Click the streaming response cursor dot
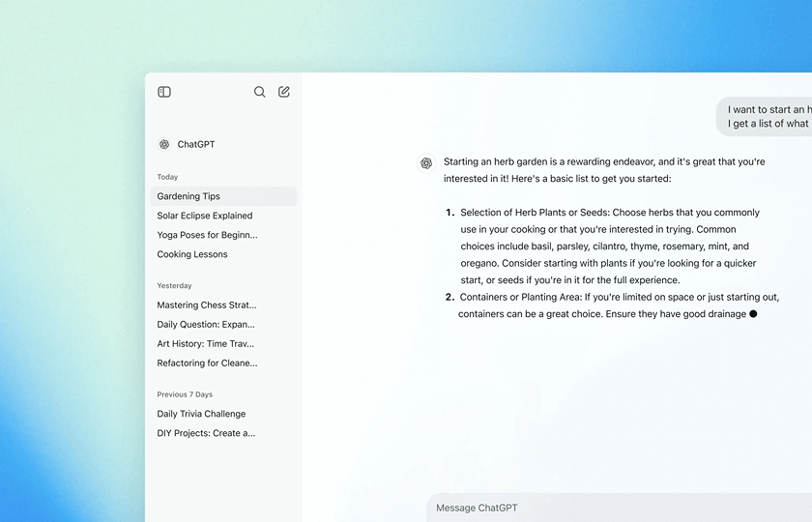This screenshot has width=812, height=522. [x=753, y=314]
